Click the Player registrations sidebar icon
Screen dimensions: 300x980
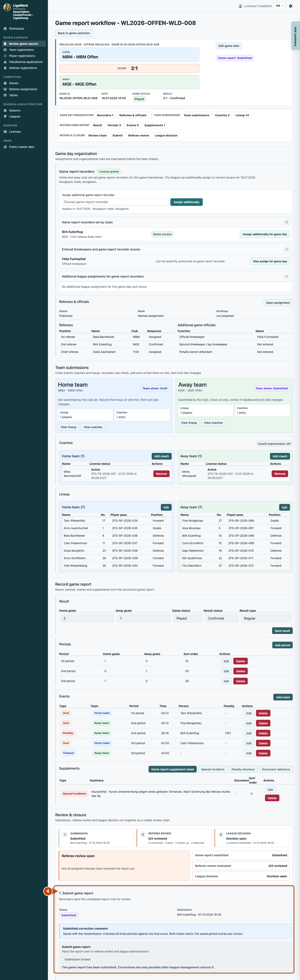tap(5, 56)
